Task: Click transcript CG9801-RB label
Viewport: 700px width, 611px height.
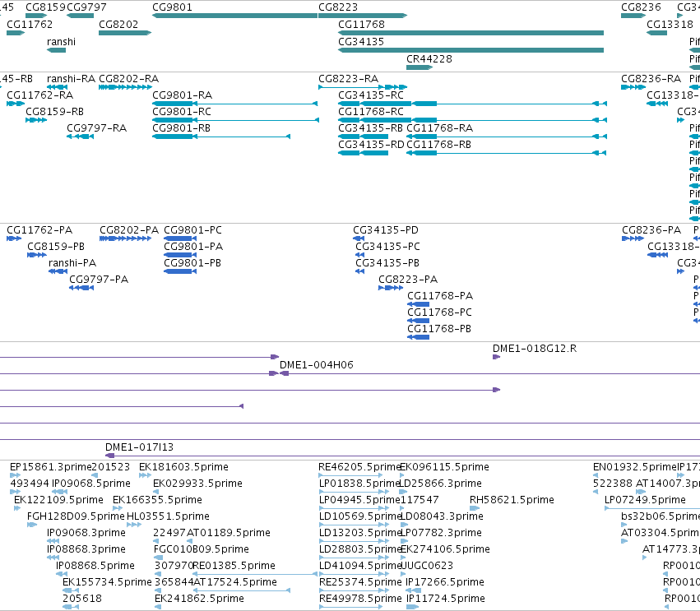Action: click(x=181, y=128)
